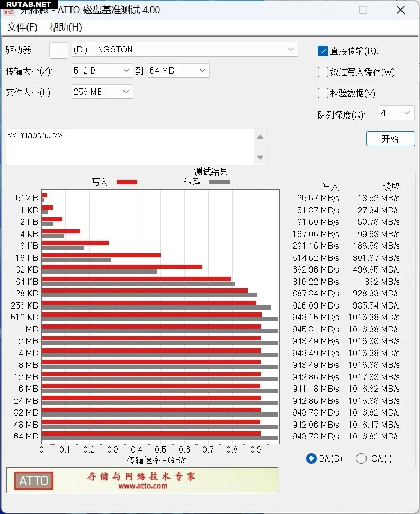Toggle the 直接传输 checkbox

(323, 51)
